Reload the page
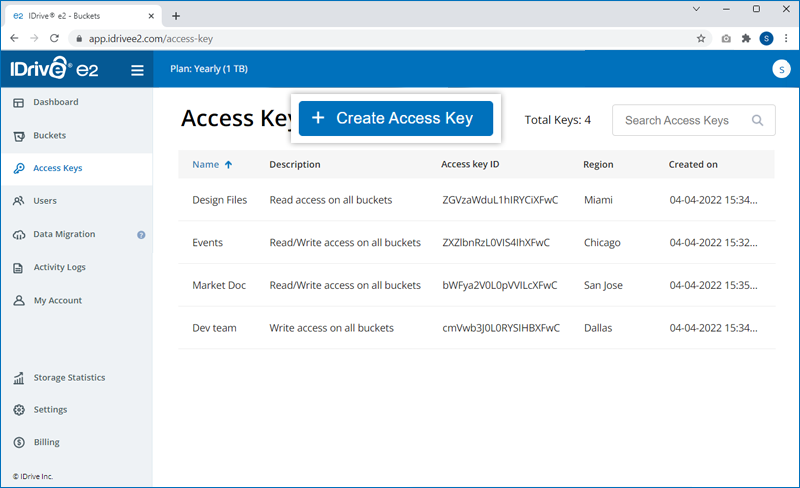Screen dimensions: 800x488 click(x=54, y=38)
